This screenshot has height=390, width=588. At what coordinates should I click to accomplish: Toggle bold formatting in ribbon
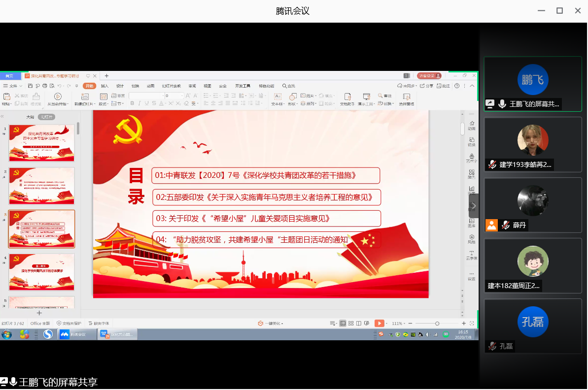(132, 103)
